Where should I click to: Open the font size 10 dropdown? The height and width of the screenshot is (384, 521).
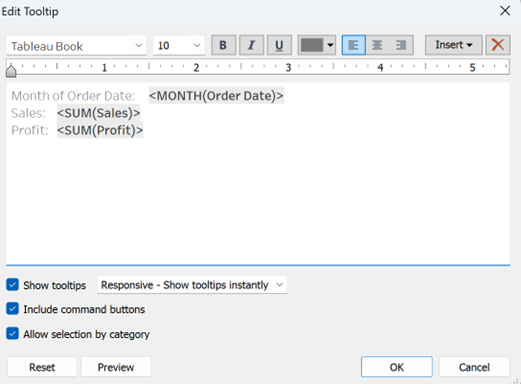179,46
